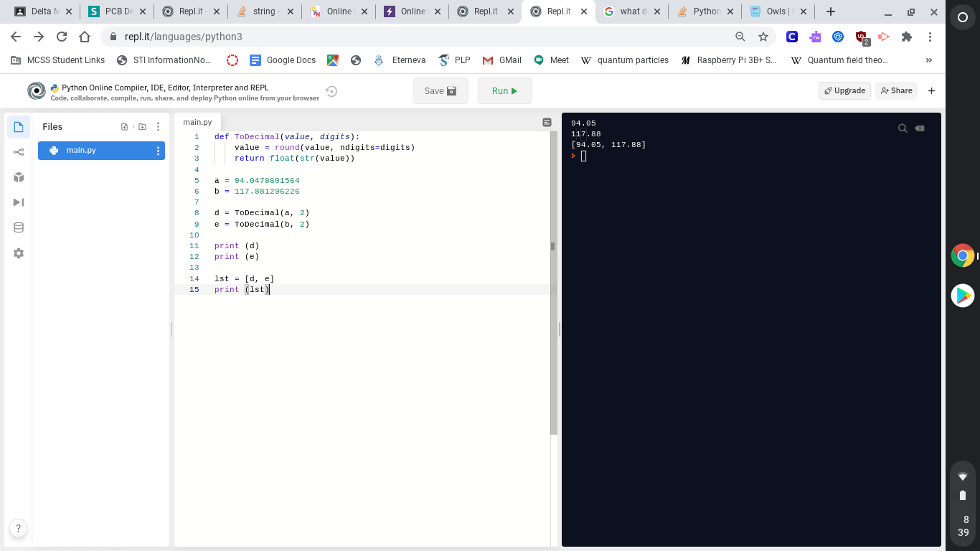Open the Packages panel (box icon)

[19, 176]
